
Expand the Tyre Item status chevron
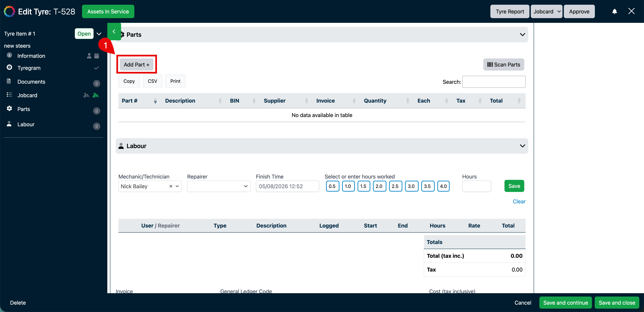(99, 34)
